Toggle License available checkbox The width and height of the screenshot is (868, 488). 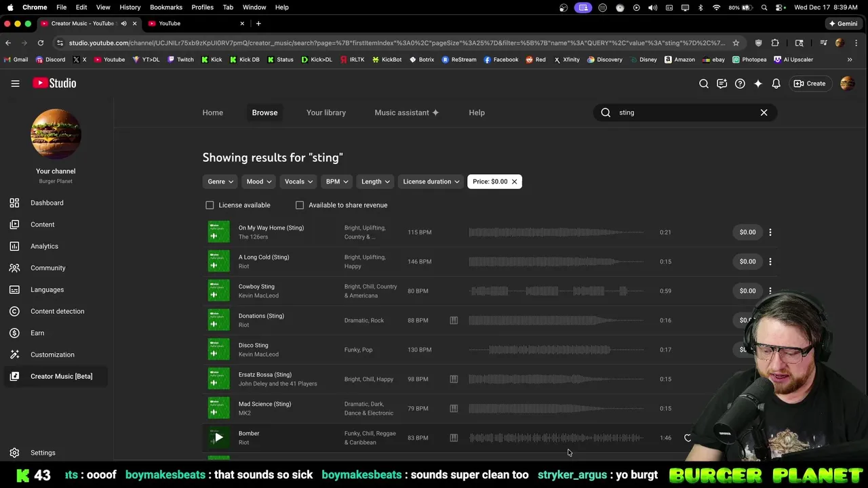point(210,205)
